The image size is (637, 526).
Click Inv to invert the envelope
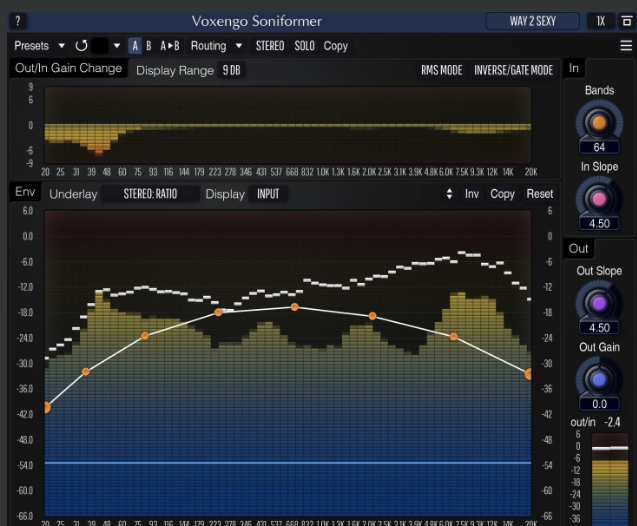pos(472,194)
